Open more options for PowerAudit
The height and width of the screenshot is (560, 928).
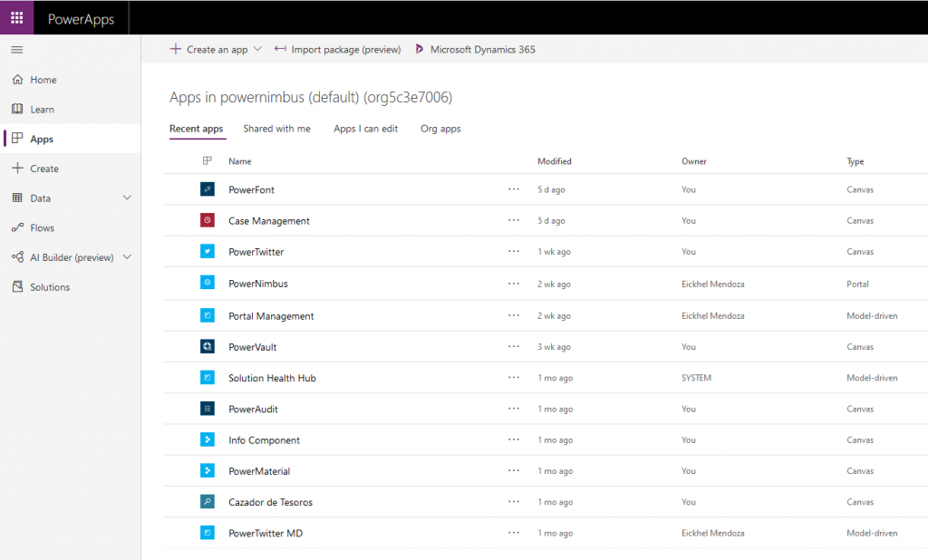(x=514, y=409)
